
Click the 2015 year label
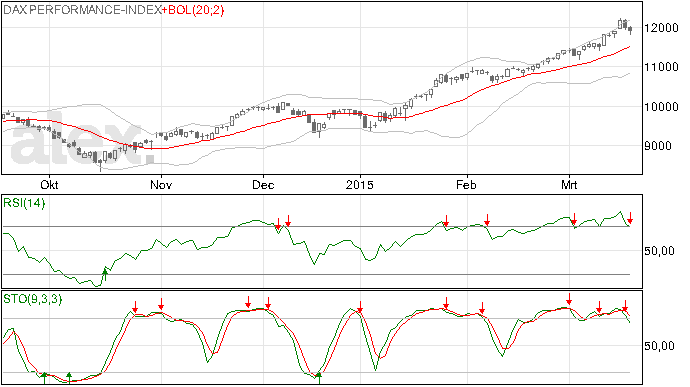pos(360,184)
